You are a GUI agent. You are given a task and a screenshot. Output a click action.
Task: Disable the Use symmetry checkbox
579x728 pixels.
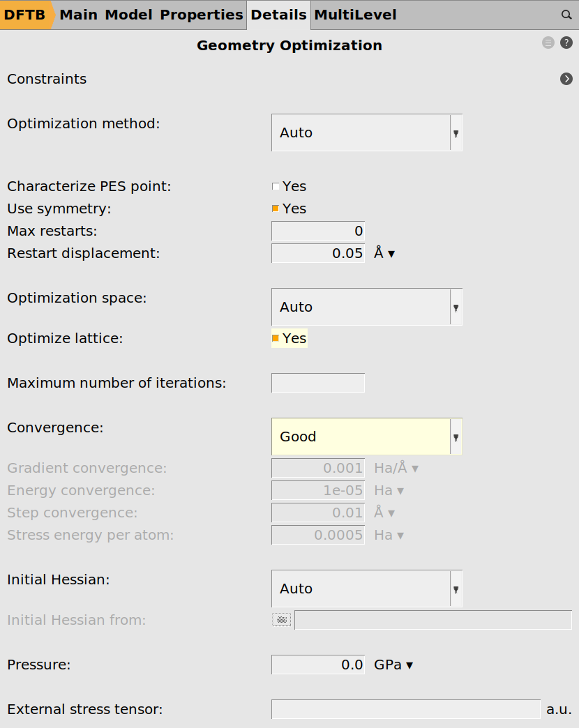[x=276, y=208]
